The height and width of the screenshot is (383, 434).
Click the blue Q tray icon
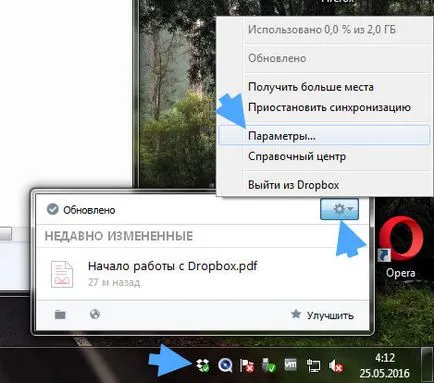225,365
